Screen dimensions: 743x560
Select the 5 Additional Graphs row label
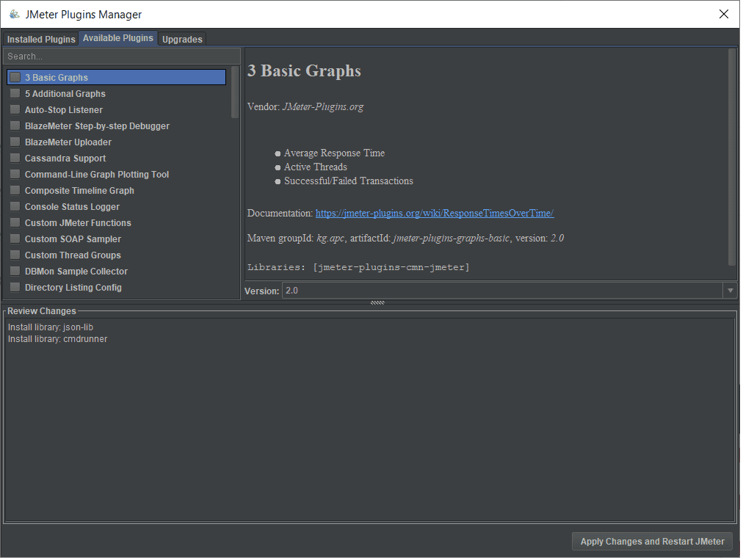point(65,94)
